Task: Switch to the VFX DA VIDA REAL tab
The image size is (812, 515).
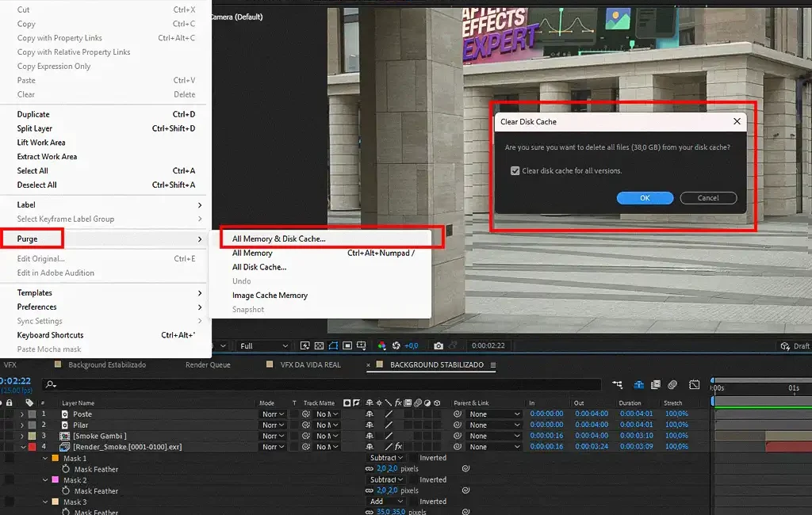Action: pos(310,365)
